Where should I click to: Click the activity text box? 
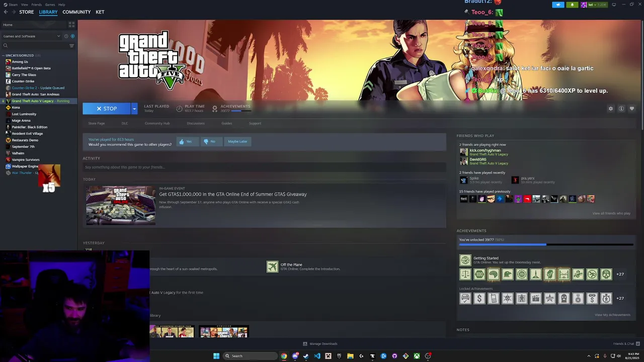[264, 167]
